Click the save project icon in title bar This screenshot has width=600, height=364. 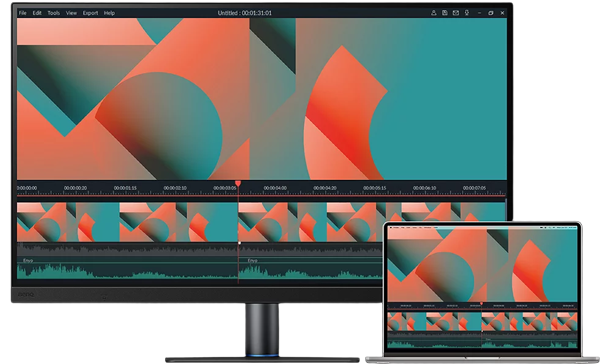(x=445, y=13)
